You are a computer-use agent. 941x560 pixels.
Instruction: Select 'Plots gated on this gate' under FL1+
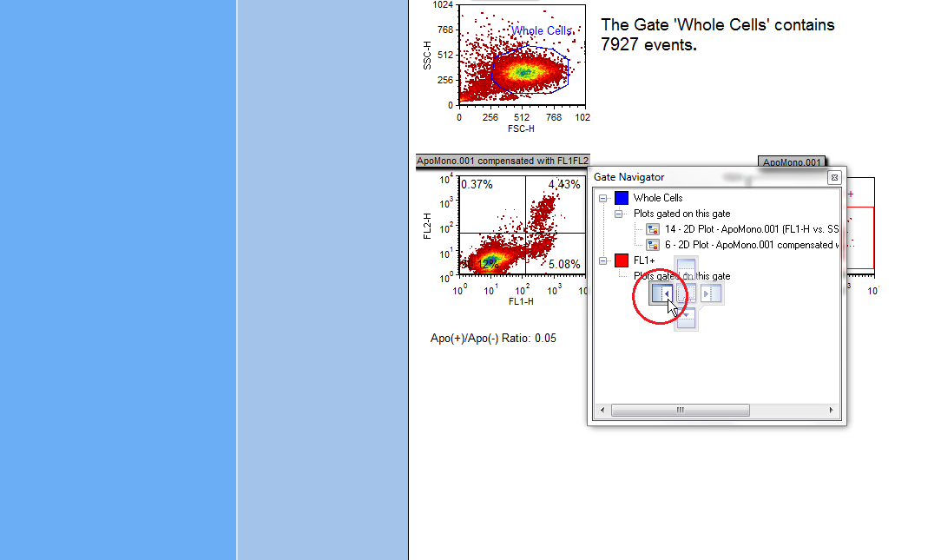[x=681, y=276]
